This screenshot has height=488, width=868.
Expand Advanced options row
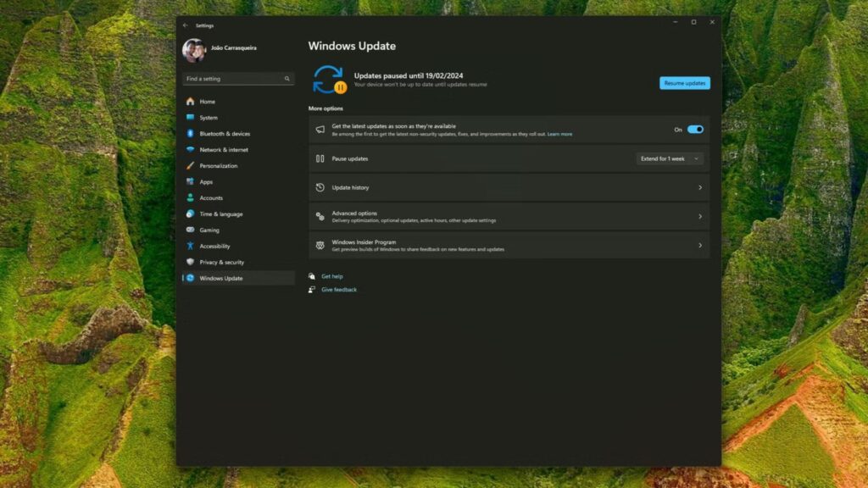point(509,217)
